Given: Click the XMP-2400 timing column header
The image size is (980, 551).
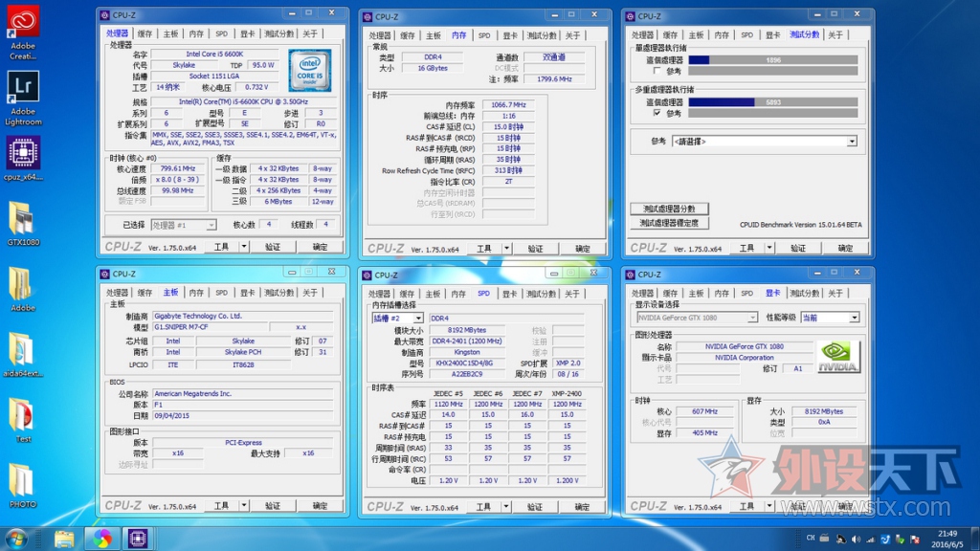Looking at the screenshot, I should click(x=567, y=393).
